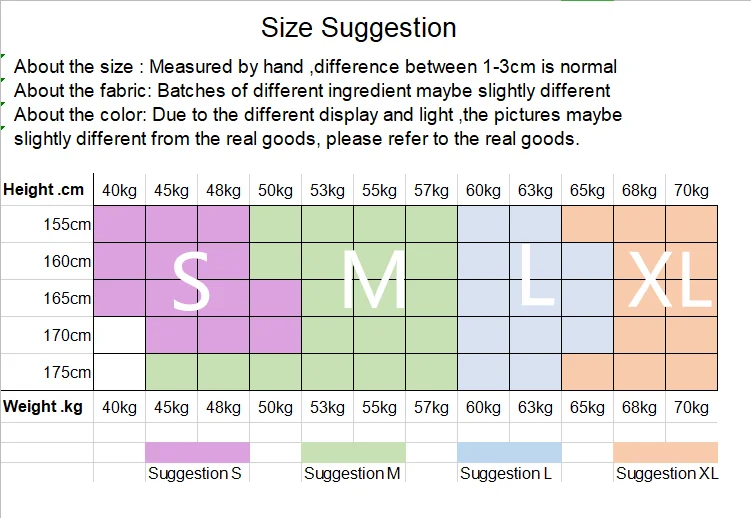Click the green Suggestion M color swatch
This screenshot has width=751, height=518.
(x=353, y=452)
